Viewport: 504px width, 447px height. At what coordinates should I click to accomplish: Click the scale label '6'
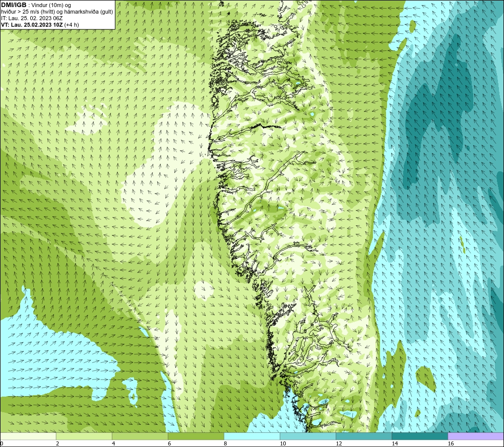169,444
